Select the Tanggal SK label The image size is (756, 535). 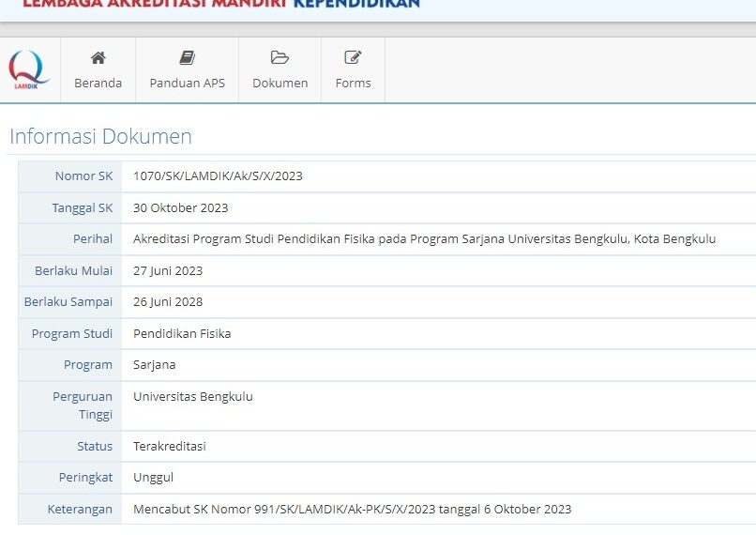pos(83,208)
